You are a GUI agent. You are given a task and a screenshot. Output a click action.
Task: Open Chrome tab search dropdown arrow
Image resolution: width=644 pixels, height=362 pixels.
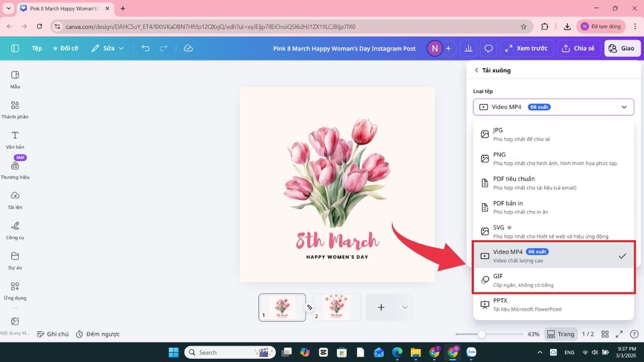(x=9, y=9)
